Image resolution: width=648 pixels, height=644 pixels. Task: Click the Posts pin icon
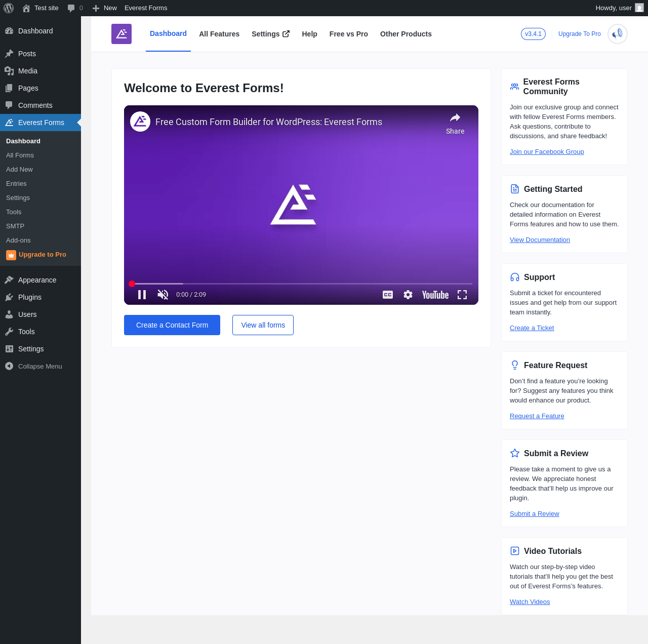9,54
